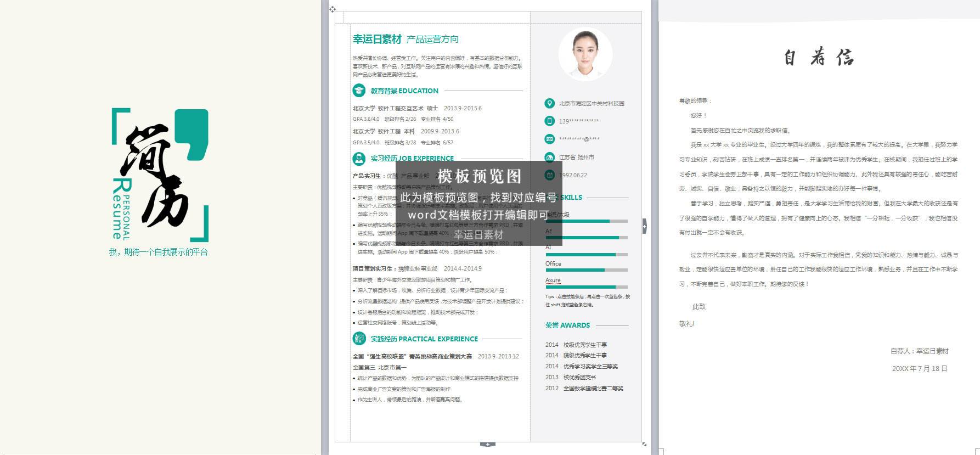Click the plus handle at resume's bottom edge
The height and width of the screenshot is (455, 980).
(x=488, y=444)
